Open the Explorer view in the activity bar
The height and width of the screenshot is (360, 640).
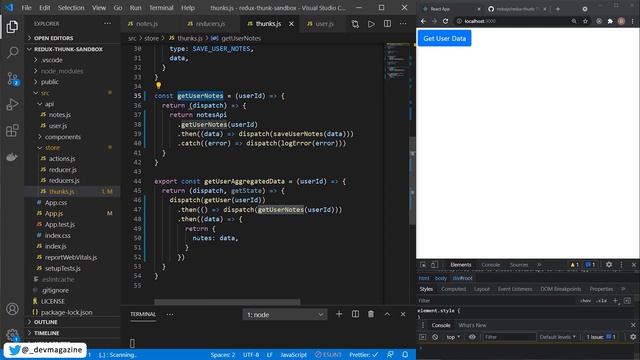tap(12, 27)
